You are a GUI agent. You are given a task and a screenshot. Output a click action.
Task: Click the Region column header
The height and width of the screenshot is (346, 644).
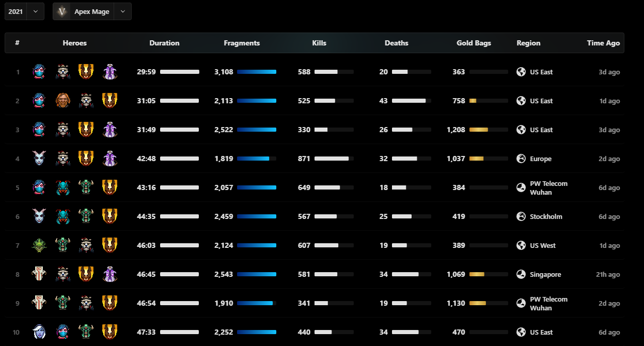point(528,43)
